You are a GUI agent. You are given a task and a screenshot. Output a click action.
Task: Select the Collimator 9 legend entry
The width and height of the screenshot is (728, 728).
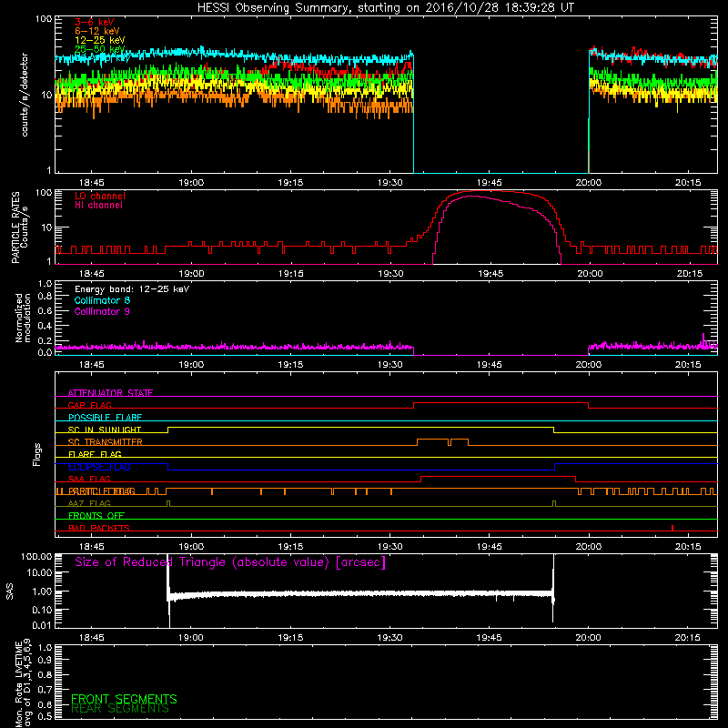[x=102, y=311]
